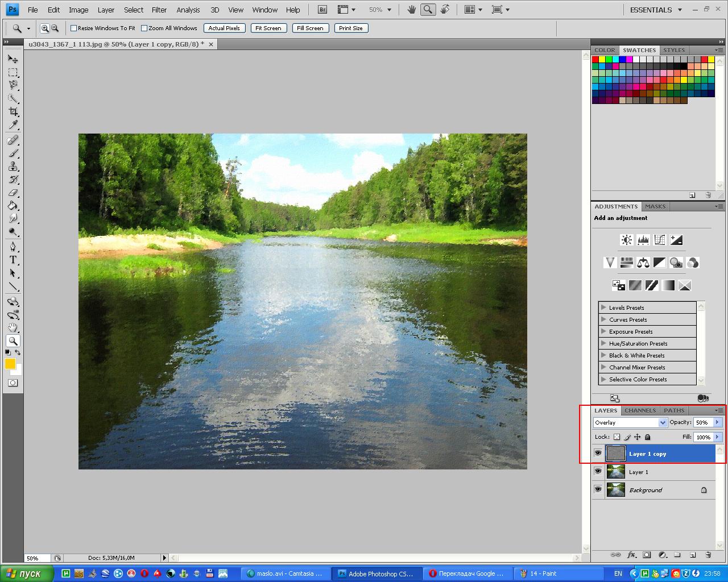
Task: Create a new layer in Layers panel
Action: tap(693, 555)
